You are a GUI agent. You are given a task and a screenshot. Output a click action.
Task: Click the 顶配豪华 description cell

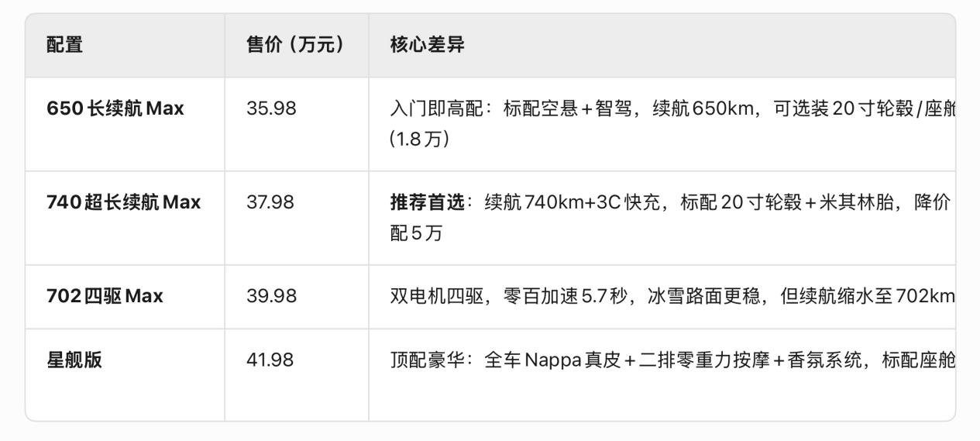662,375
